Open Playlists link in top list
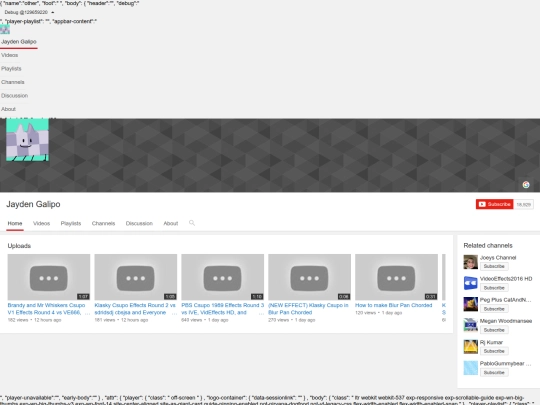The height and width of the screenshot is (405, 540). (x=11, y=69)
